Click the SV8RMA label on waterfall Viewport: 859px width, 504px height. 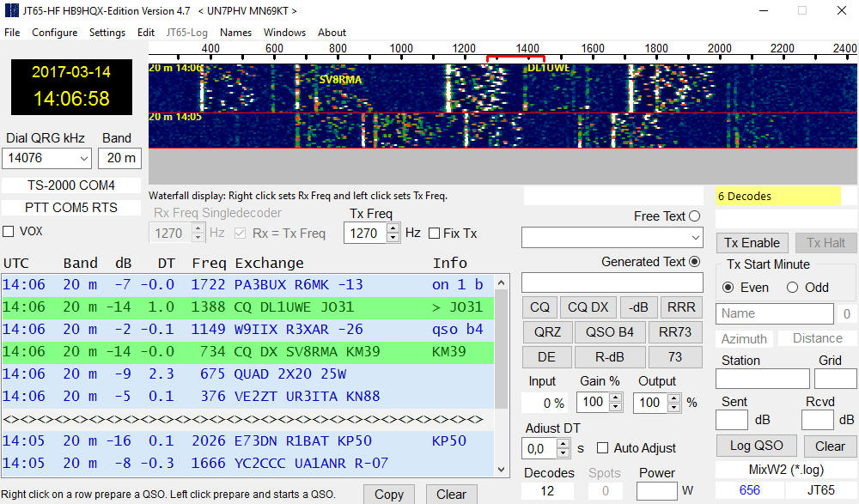(341, 80)
